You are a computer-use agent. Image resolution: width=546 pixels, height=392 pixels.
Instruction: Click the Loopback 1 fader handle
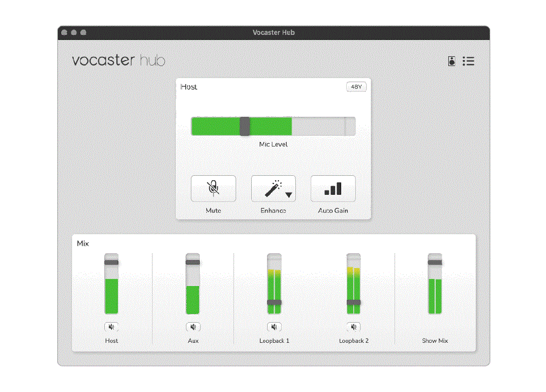[x=274, y=302]
